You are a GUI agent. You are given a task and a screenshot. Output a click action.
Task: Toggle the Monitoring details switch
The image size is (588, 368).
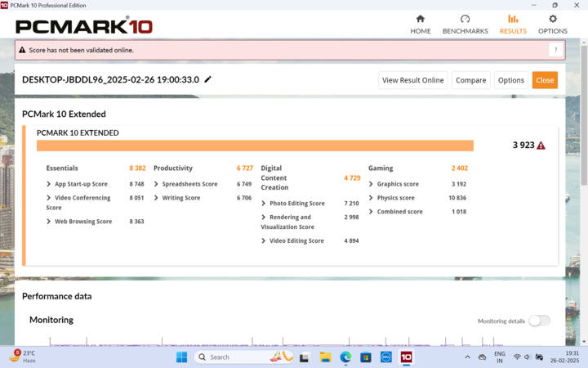click(x=540, y=321)
